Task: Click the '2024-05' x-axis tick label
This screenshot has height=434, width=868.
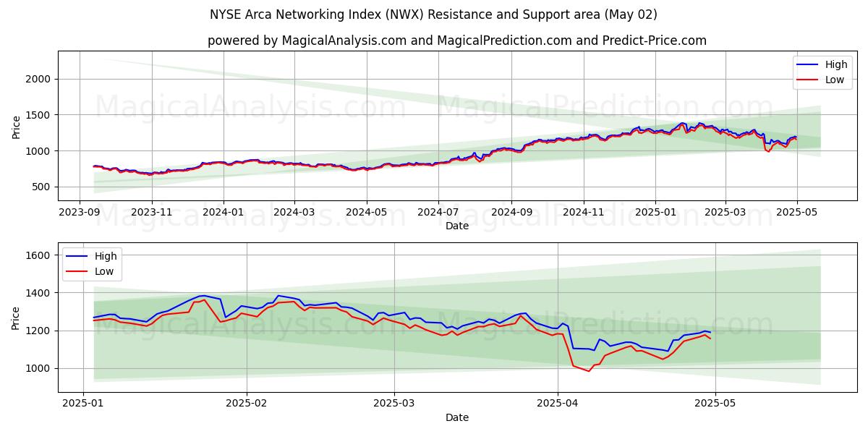Action: pyautogui.click(x=365, y=212)
